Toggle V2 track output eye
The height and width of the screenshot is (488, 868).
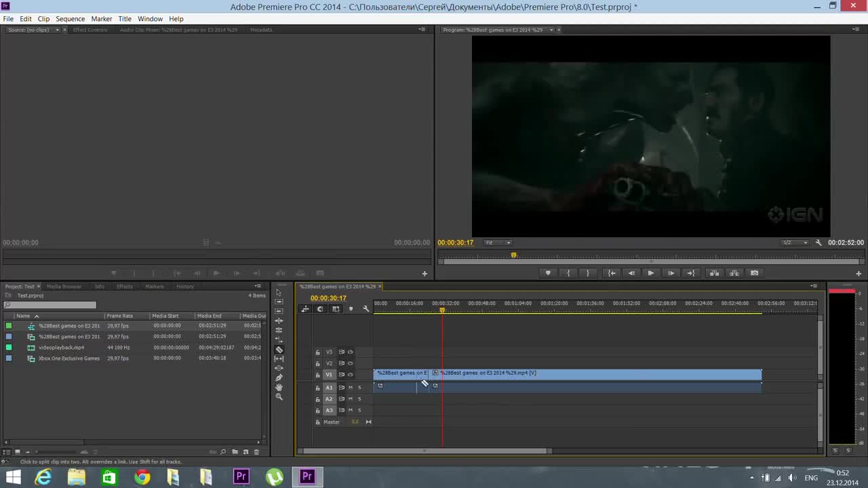tap(351, 363)
